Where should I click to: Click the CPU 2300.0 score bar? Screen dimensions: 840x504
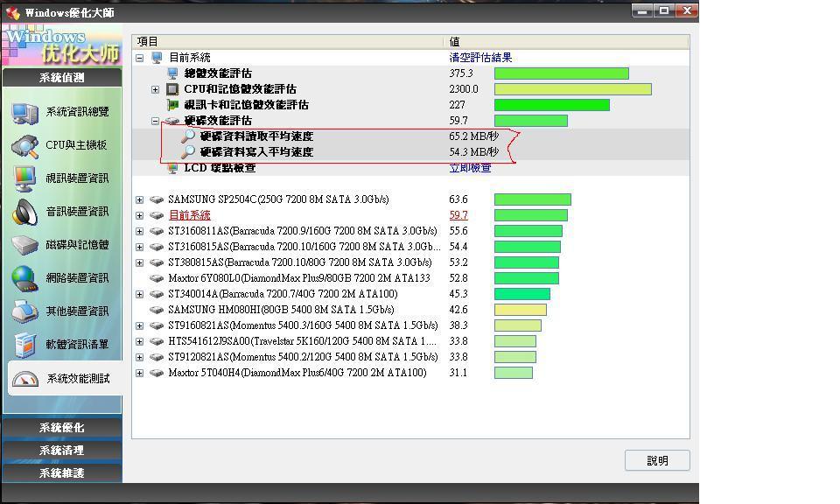pyautogui.click(x=572, y=89)
